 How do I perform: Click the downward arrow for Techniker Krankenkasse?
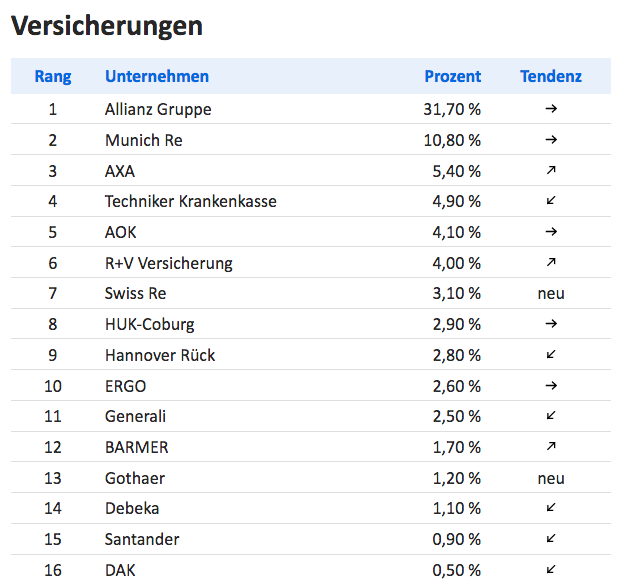(x=551, y=201)
